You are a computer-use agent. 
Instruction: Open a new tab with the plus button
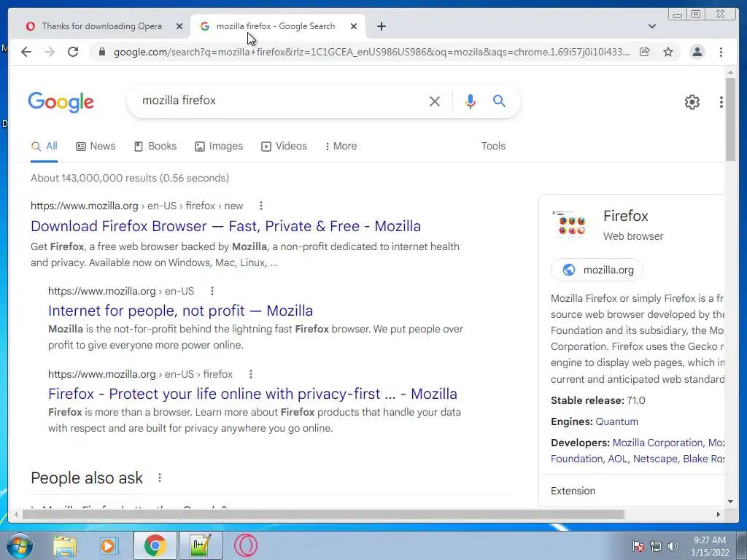point(381,26)
